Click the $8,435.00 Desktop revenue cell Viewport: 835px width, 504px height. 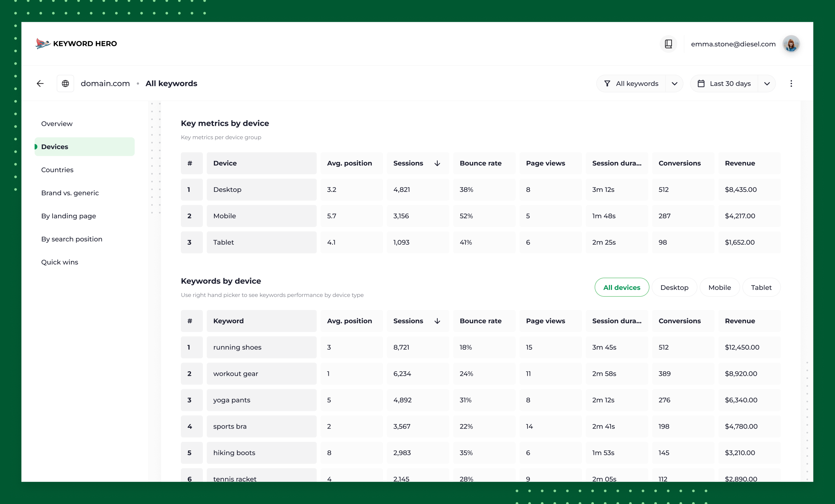(750, 190)
